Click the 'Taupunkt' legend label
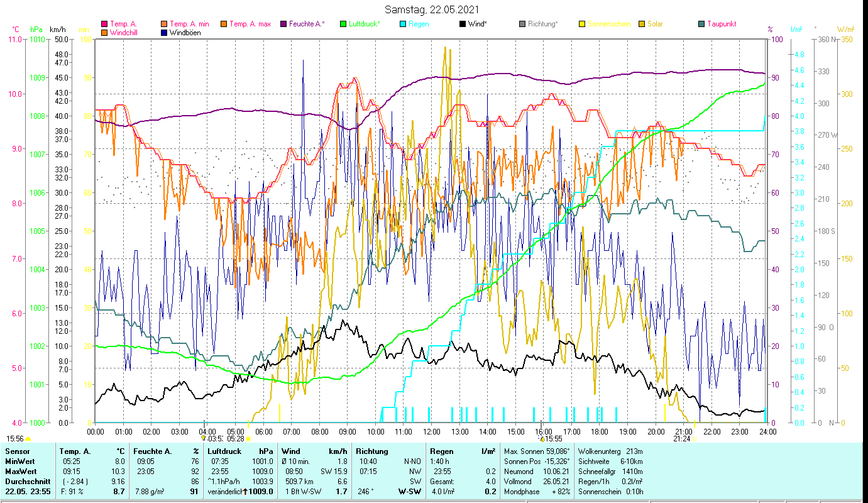868x503 pixels. pos(722,24)
